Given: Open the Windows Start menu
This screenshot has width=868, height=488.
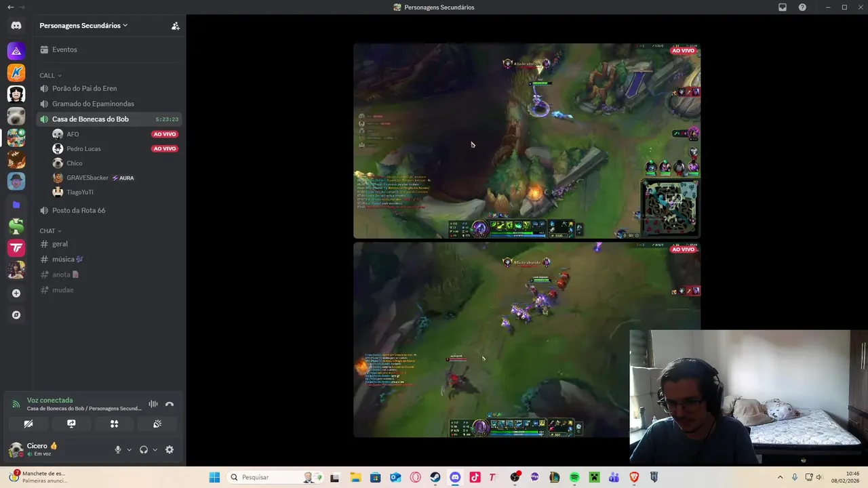Looking at the screenshot, I should tap(214, 477).
